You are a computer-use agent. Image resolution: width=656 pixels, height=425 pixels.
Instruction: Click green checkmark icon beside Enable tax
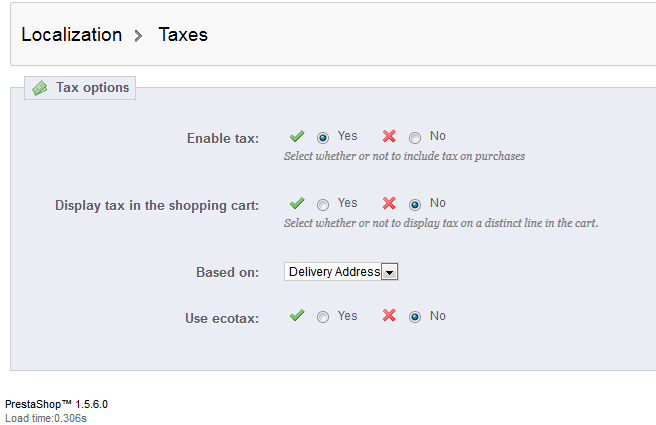pos(297,136)
